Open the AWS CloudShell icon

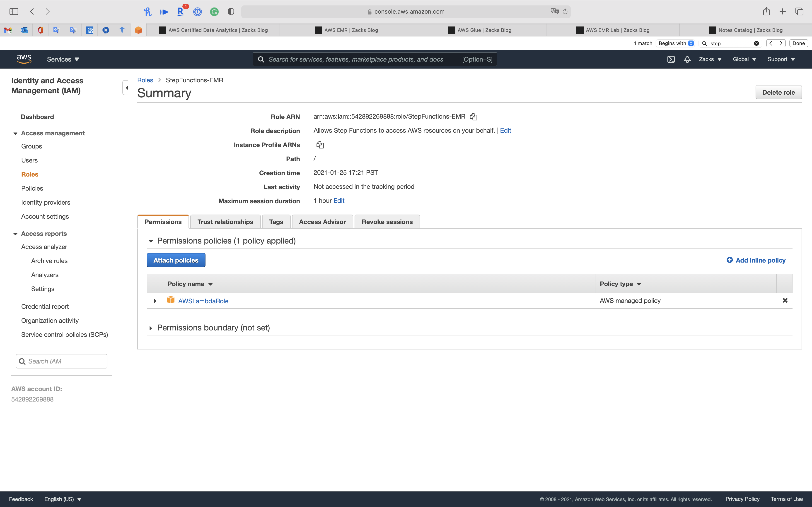[671, 59]
